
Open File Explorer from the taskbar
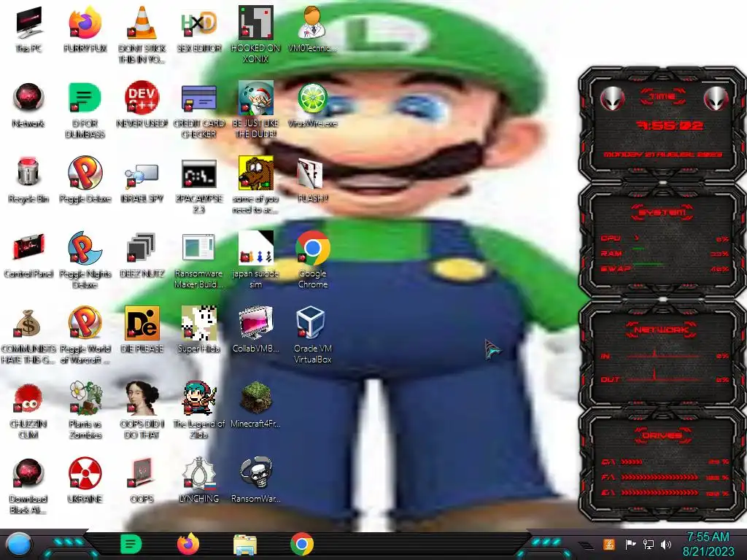tap(245, 545)
